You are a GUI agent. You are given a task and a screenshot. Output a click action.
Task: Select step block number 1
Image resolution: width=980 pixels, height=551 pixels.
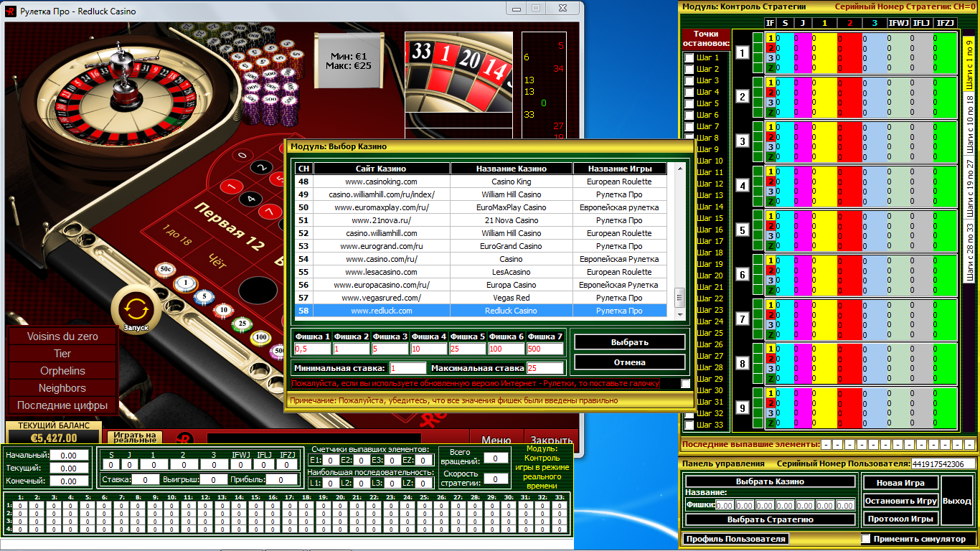tap(743, 52)
